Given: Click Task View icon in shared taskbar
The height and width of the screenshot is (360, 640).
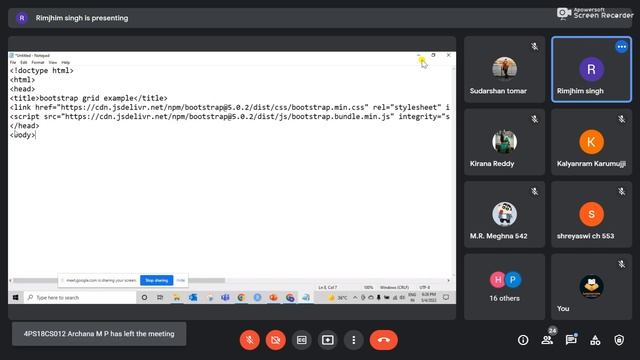Looking at the screenshot, I should pyautogui.click(x=160, y=298).
